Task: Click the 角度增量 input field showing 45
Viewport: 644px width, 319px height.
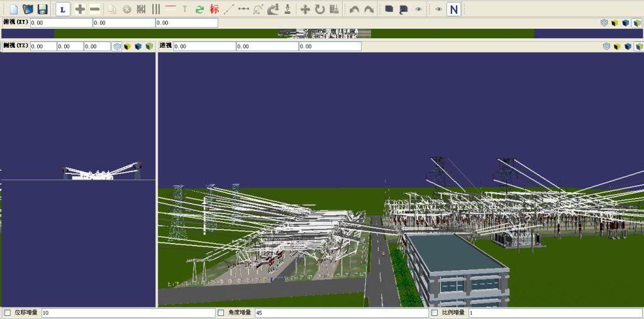Action: [340, 313]
